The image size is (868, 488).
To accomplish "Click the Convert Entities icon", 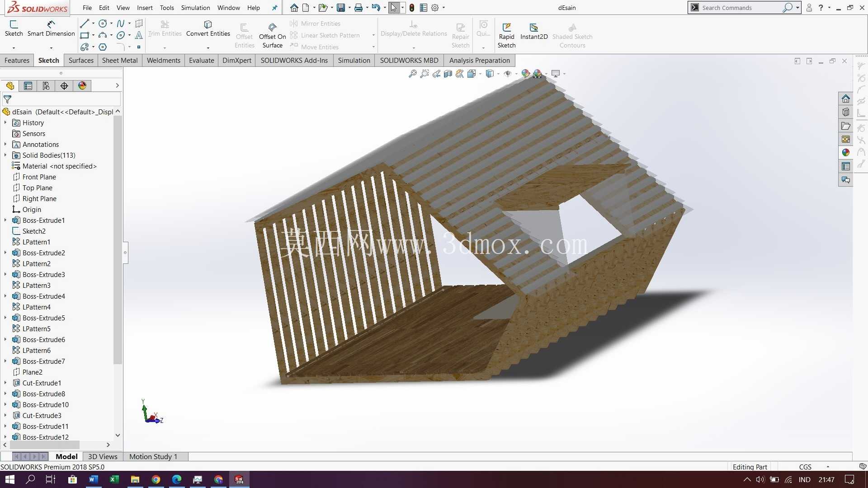I will tap(208, 24).
